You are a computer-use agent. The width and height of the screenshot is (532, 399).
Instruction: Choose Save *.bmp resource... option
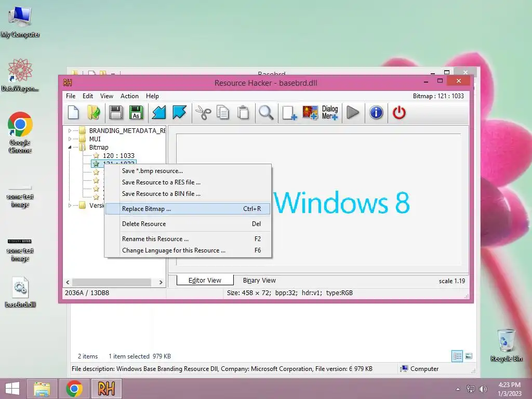tap(188, 171)
